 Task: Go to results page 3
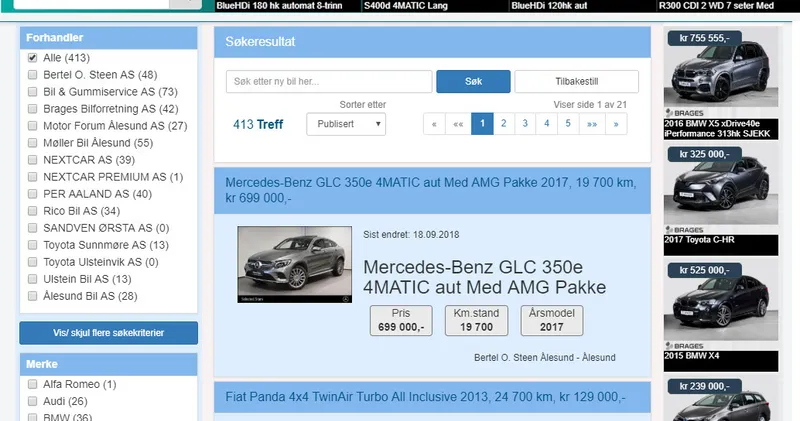click(525, 124)
